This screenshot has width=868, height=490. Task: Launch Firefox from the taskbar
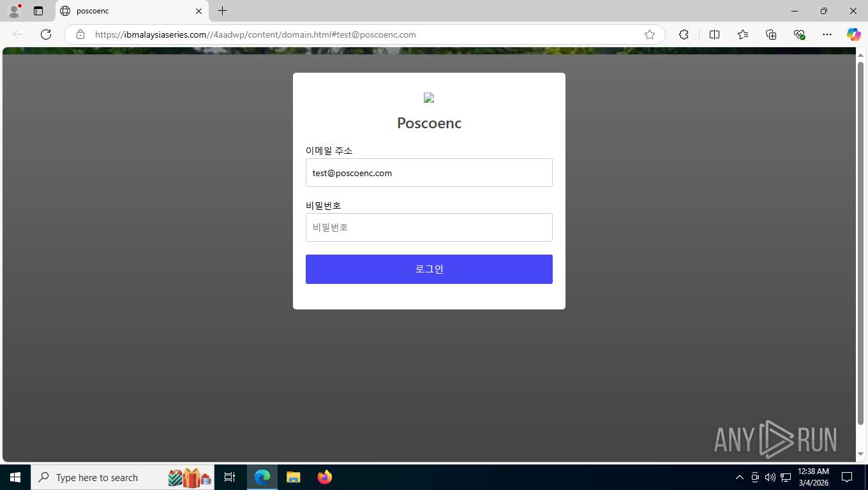tap(324, 477)
